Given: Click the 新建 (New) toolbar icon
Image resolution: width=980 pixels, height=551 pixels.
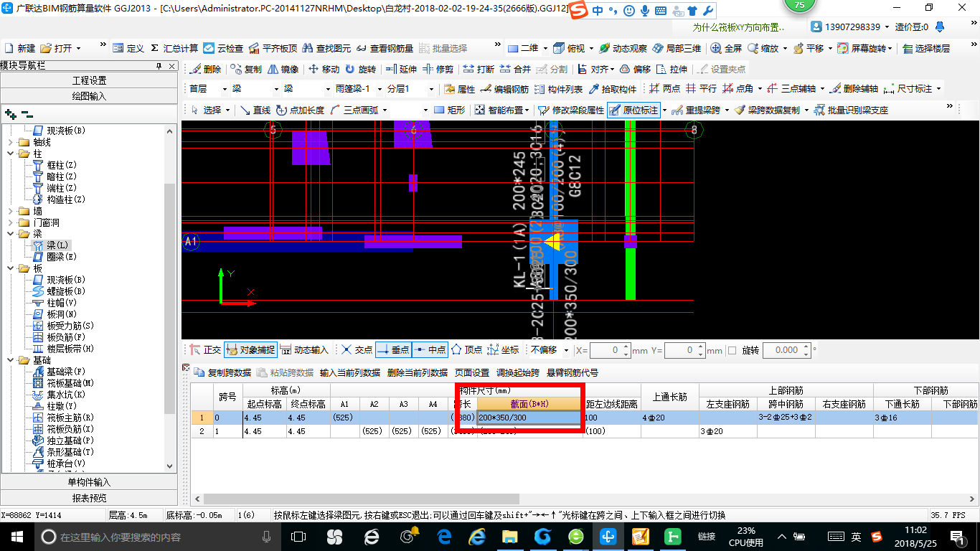Looking at the screenshot, I should pos(20,48).
